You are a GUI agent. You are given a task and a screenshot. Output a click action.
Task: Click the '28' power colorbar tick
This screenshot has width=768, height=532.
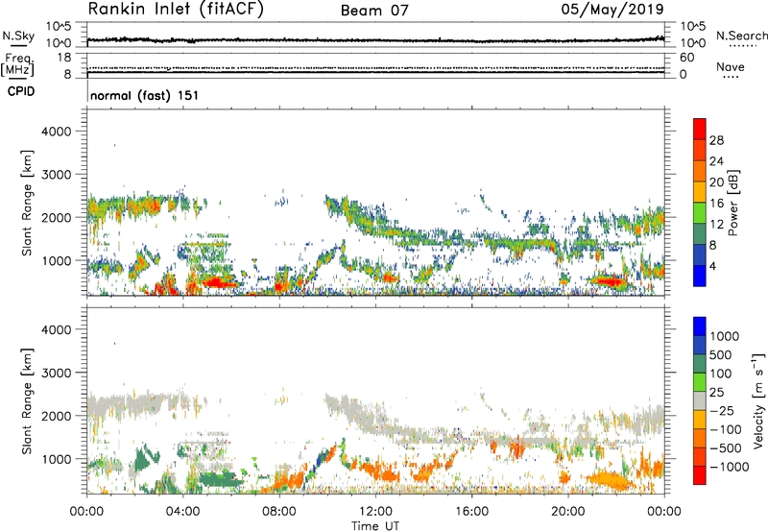click(716, 140)
